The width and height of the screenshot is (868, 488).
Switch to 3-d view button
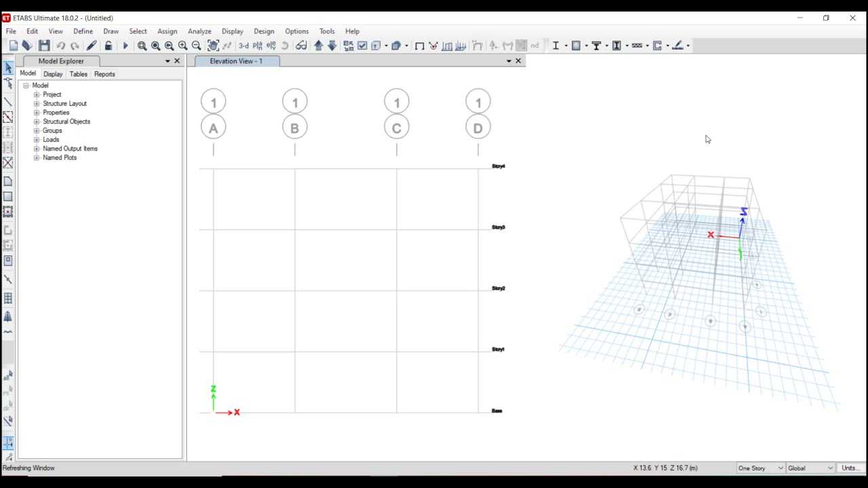(x=243, y=45)
